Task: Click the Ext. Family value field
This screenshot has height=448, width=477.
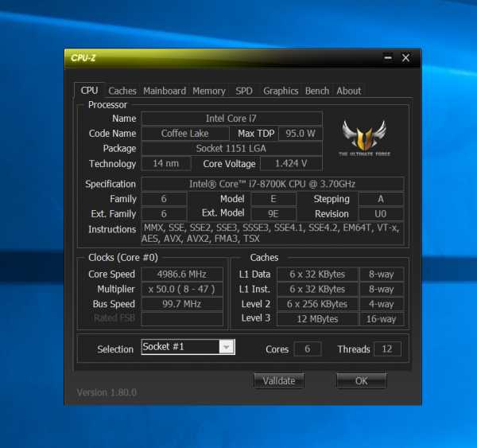Action: (164, 214)
